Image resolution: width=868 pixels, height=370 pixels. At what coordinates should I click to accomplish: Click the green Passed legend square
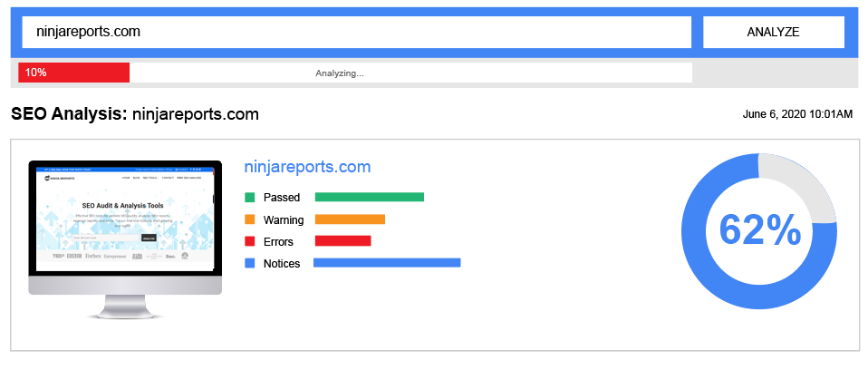(x=250, y=197)
